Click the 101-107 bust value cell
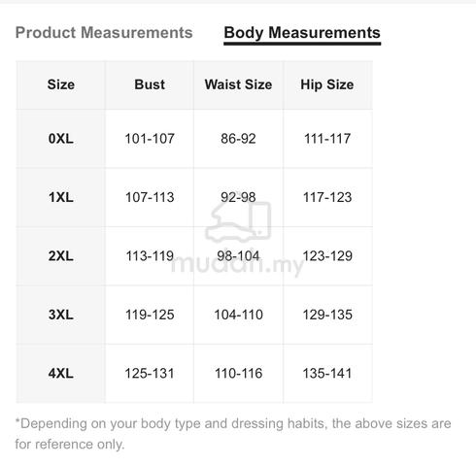This screenshot has width=476, height=466. 150,139
